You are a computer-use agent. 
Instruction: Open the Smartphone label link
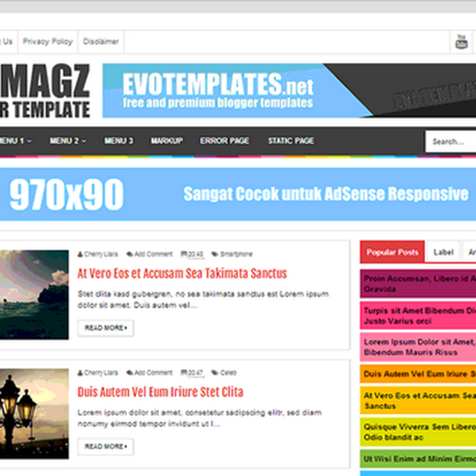click(x=236, y=254)
